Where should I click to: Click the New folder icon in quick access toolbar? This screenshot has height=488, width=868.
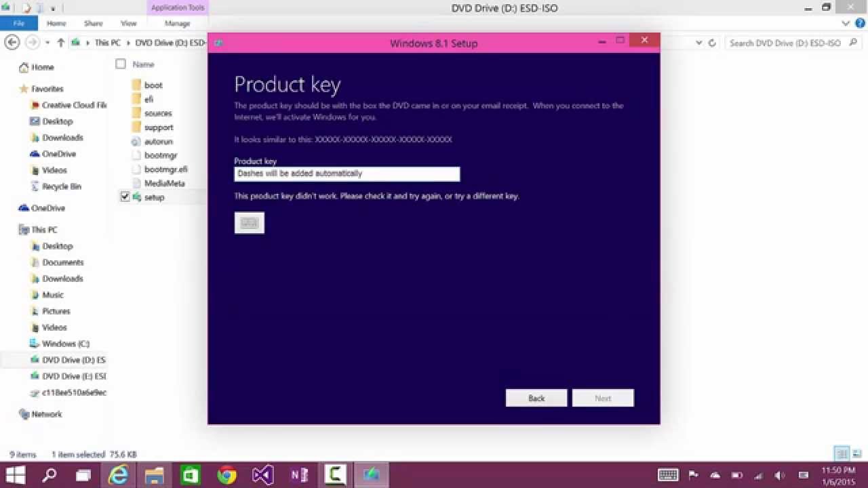pos(40,8)
